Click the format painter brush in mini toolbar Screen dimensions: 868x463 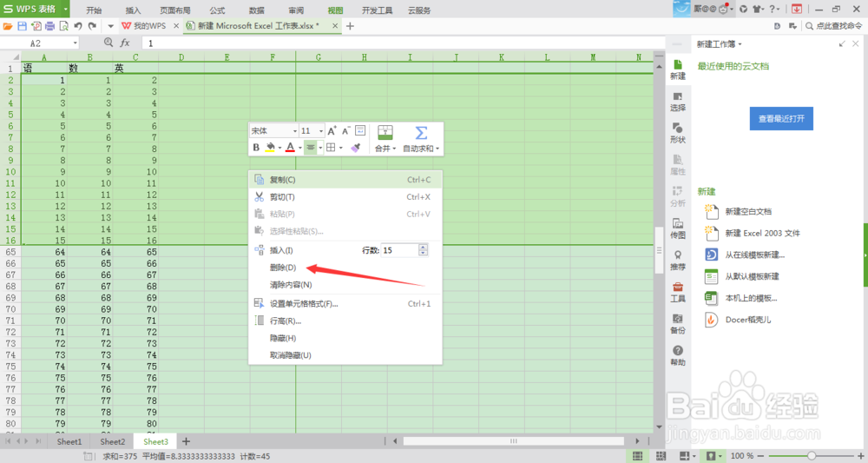tap(355, 148)
